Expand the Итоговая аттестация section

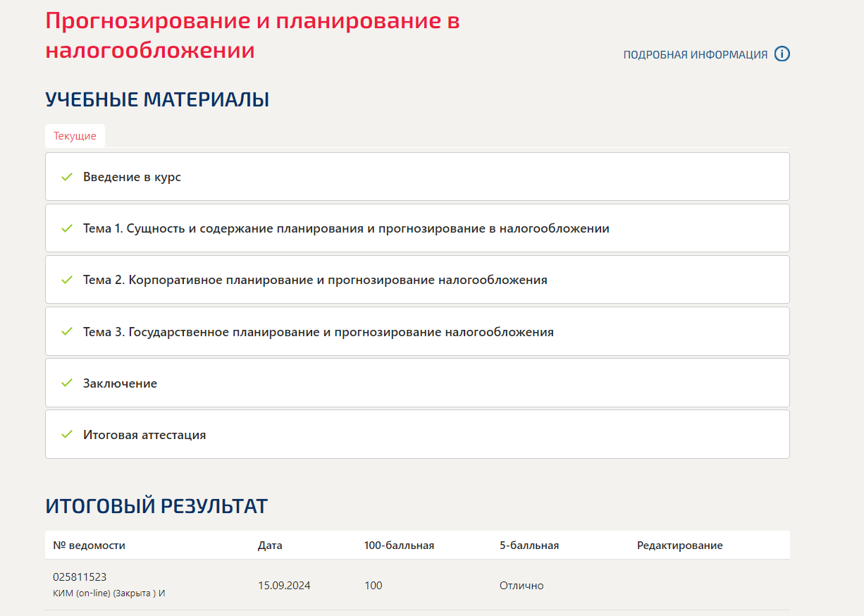pos(417,434)
